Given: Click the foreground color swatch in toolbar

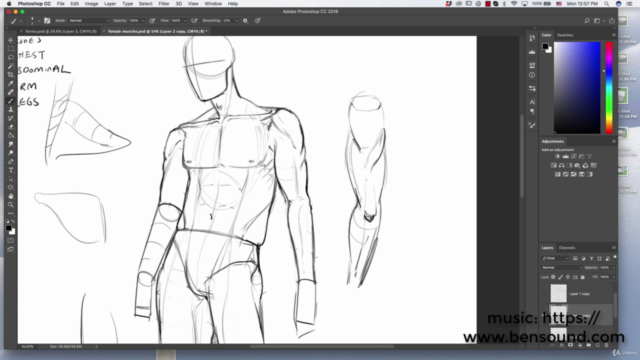Looking at the screenshot, I should point(9,229).
